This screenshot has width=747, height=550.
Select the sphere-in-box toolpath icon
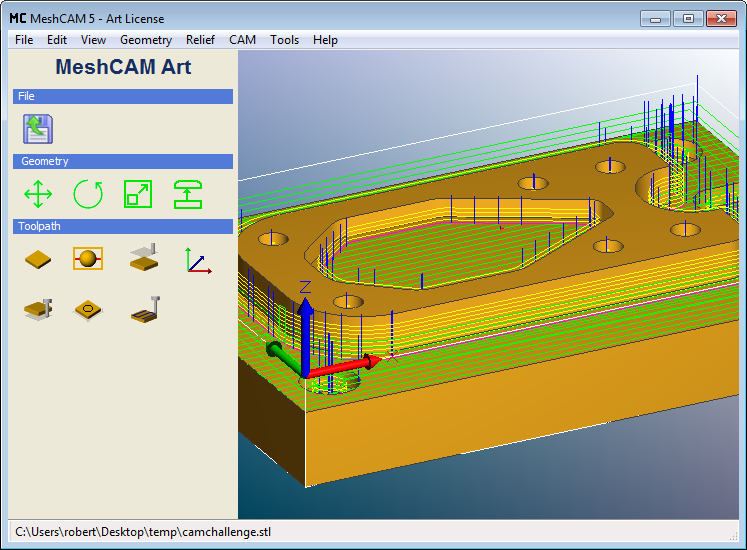(88, 259)
